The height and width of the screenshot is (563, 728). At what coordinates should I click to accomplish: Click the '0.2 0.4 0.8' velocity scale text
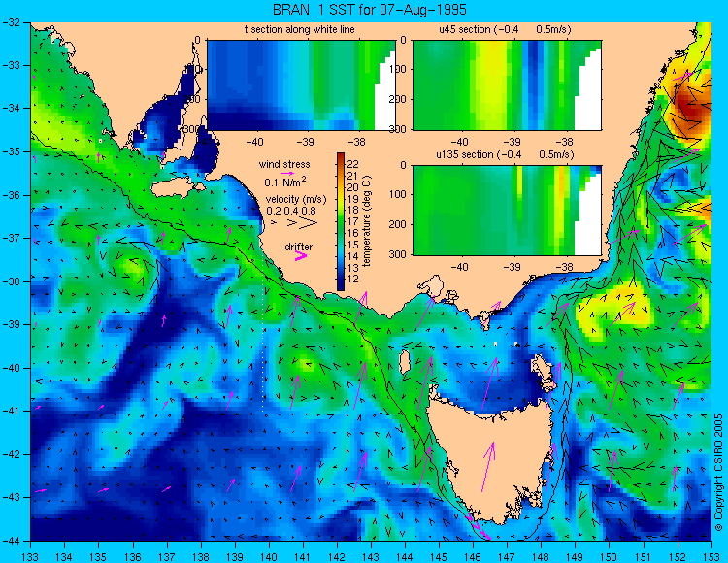click(290, 211)
